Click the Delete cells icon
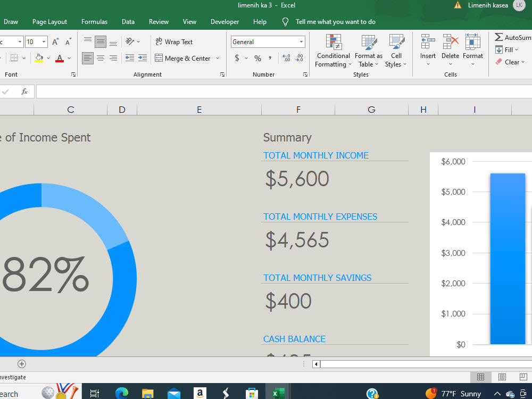 [450, 41]
